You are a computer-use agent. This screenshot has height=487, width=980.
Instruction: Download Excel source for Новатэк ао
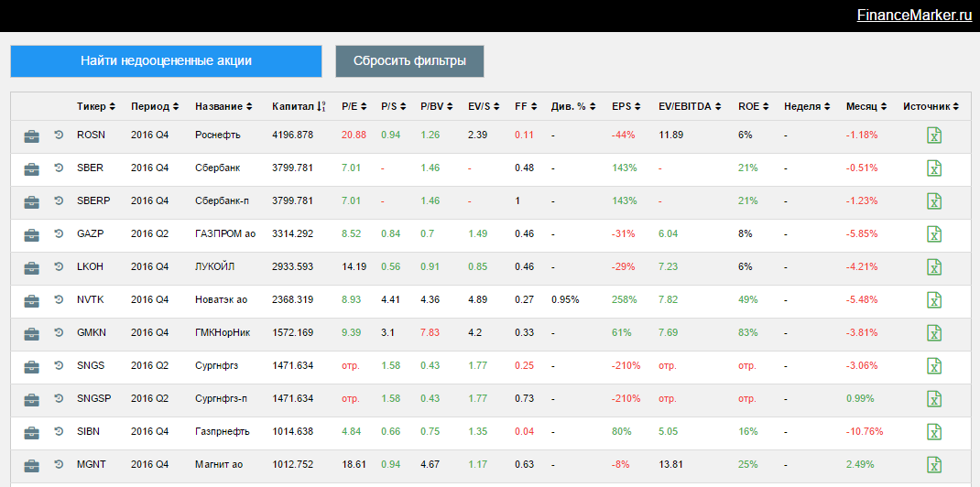click(x=933, y=300)
